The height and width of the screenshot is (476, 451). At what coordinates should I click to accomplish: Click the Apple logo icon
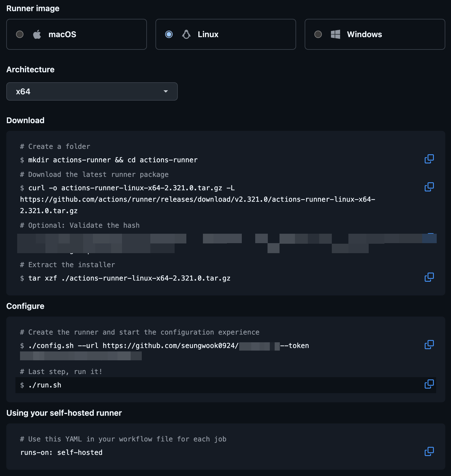(x=37, y=34)
